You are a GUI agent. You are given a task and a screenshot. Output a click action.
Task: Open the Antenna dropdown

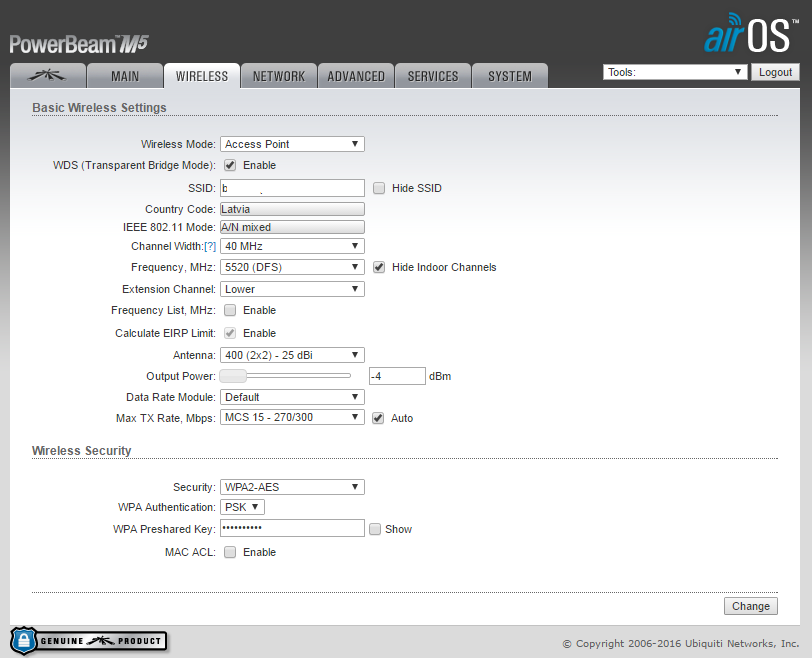(292, 355)
